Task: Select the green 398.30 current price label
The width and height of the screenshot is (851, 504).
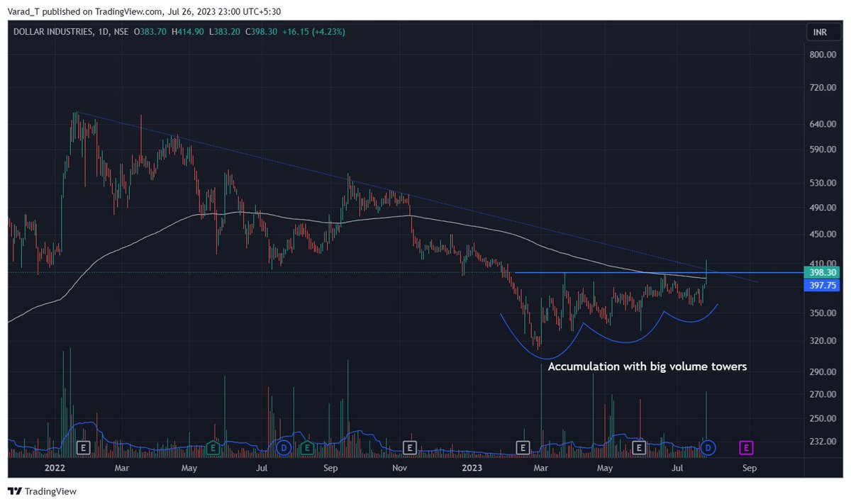Action: click(x=823, y=272)
